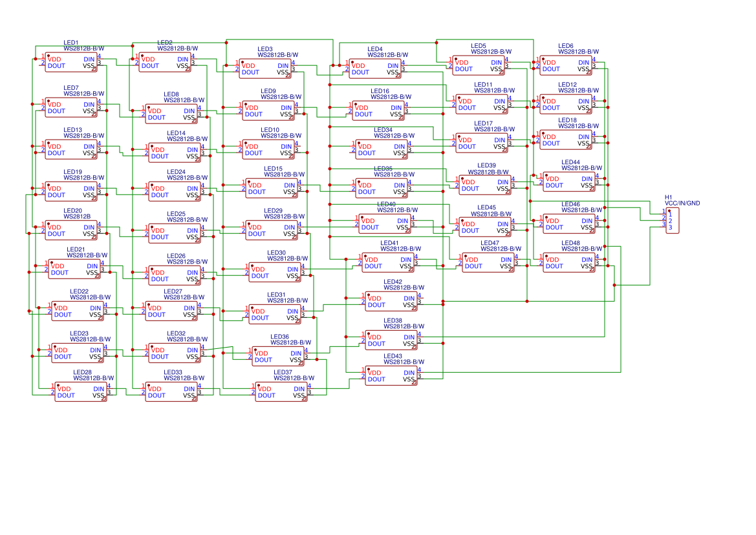Select the LED13 component symbol

pyautogui.click(x=71, y=150)
